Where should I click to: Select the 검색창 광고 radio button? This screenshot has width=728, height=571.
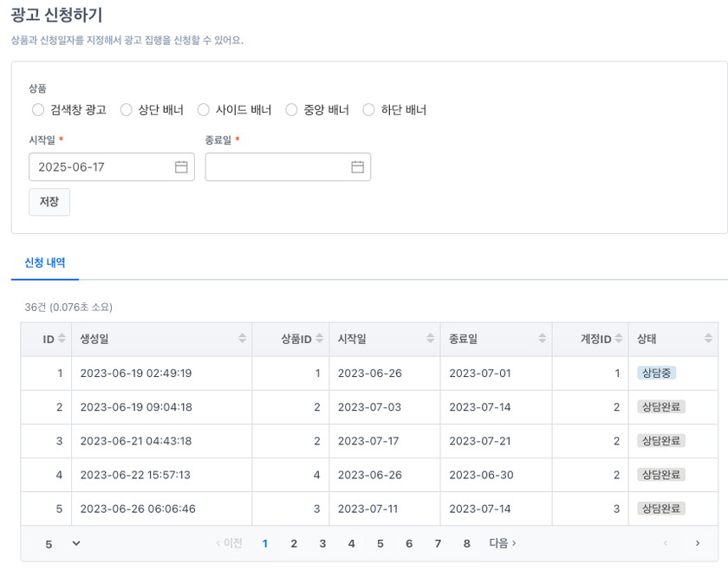(38, 109)
